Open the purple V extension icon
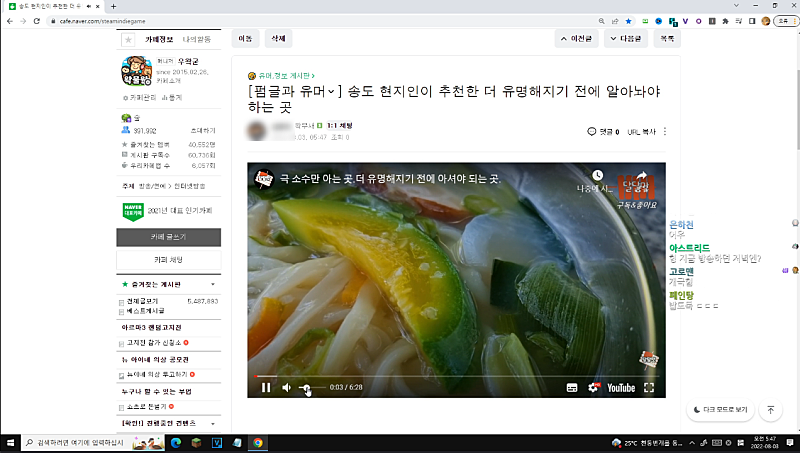This screenshot has height=453, width=800. (685, 21)
